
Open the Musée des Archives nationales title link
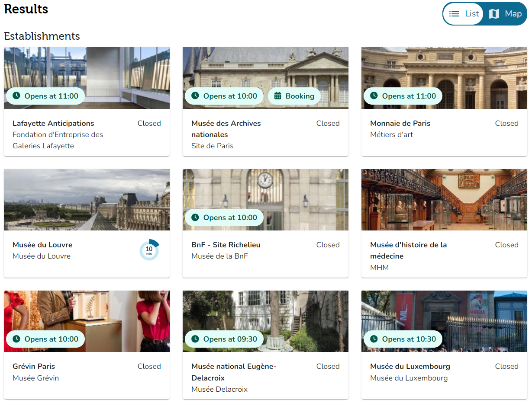[226, 129]
